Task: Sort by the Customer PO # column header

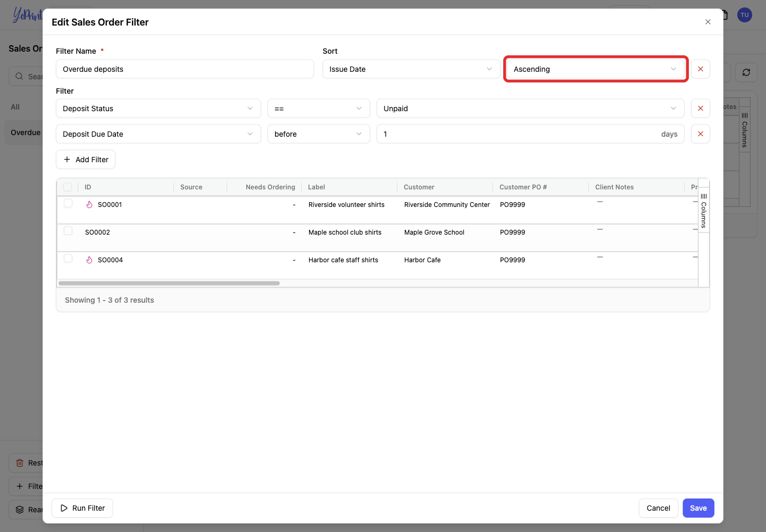Action: (523, 187)
